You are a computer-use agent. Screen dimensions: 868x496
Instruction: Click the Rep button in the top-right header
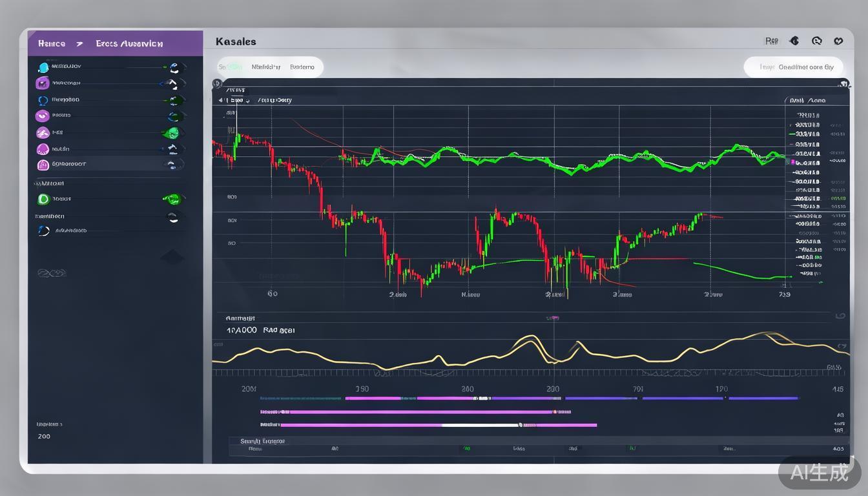[771, 41]
